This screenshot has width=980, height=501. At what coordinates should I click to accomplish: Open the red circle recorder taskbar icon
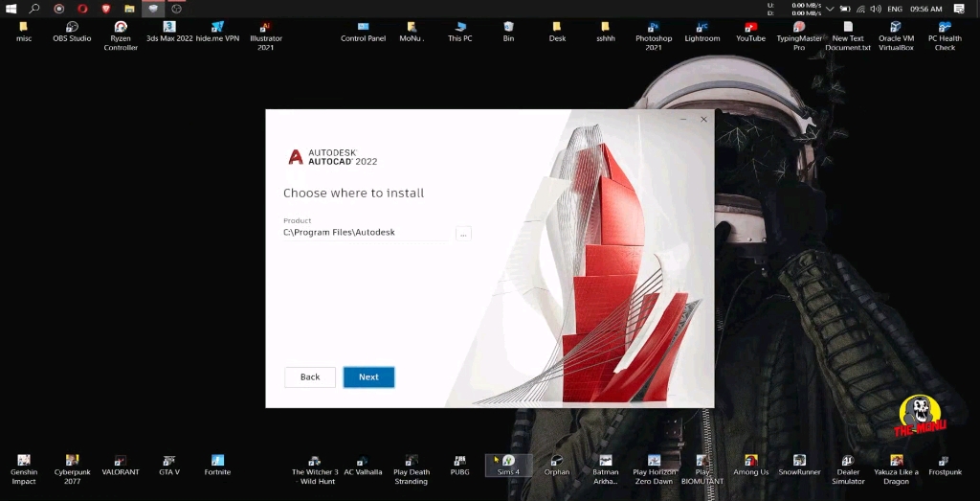pos(58,9)
